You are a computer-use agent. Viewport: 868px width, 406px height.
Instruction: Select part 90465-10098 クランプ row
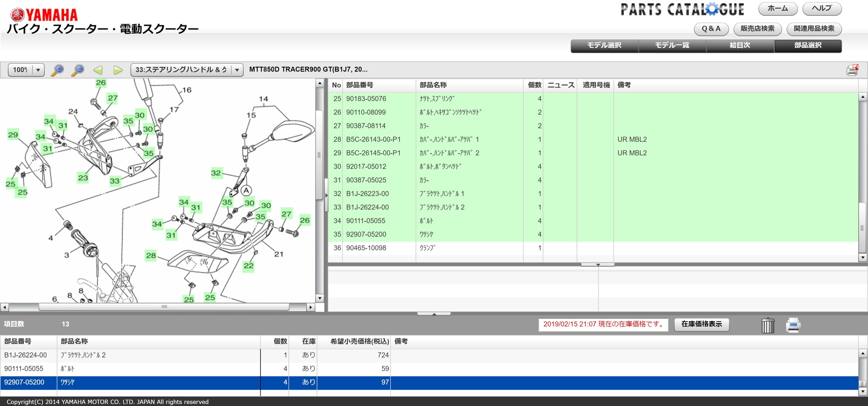click(x=593, y=248)
